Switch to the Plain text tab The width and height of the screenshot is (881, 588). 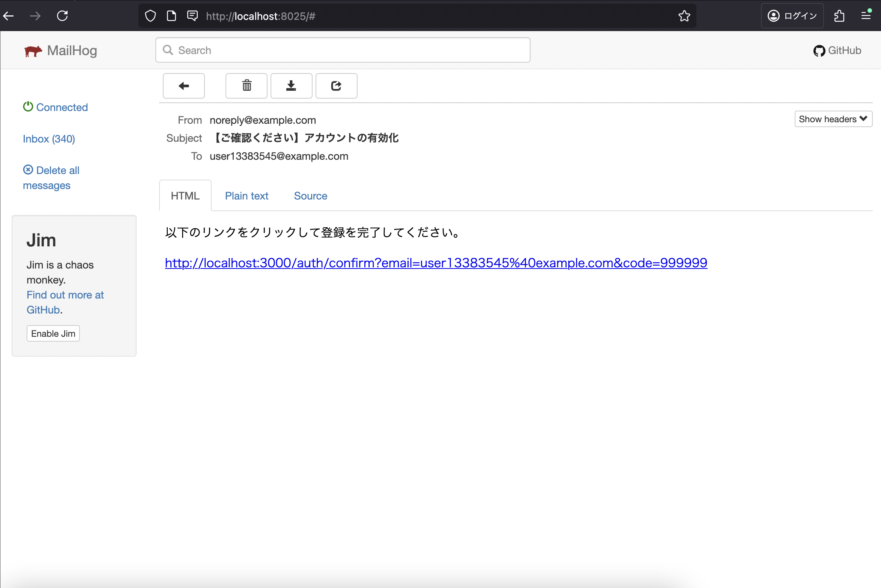(247, 195)
